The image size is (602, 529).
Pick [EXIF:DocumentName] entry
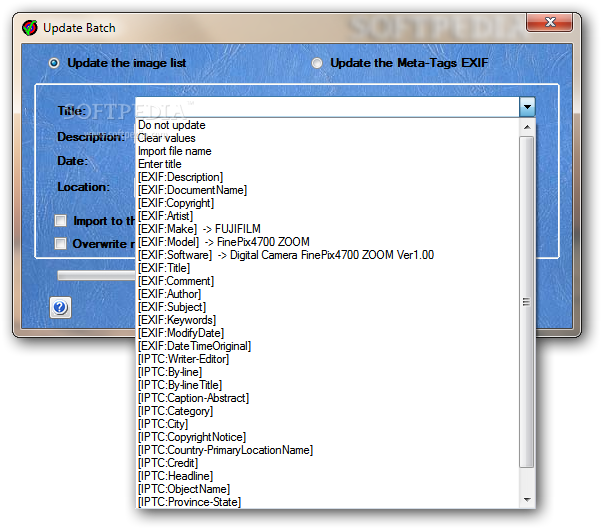[328, 190]
